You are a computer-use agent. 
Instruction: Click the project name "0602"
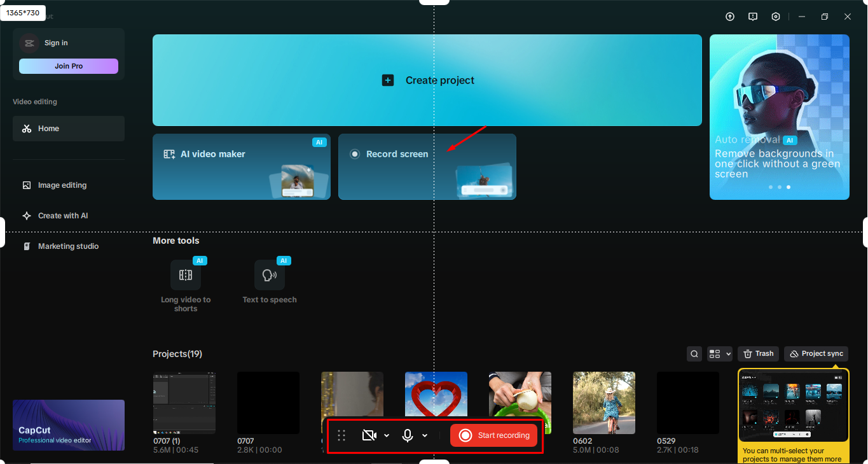[x=582, y=441]
